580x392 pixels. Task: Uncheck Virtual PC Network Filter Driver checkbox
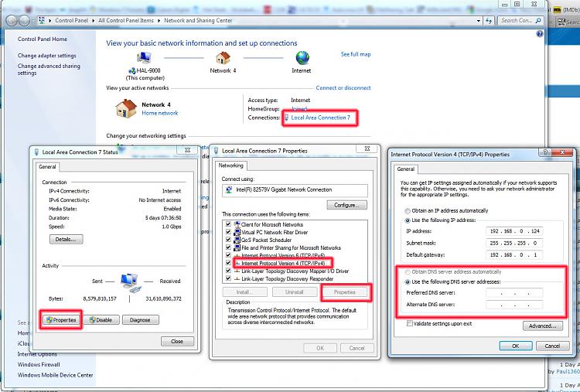[x=228, y=232]
